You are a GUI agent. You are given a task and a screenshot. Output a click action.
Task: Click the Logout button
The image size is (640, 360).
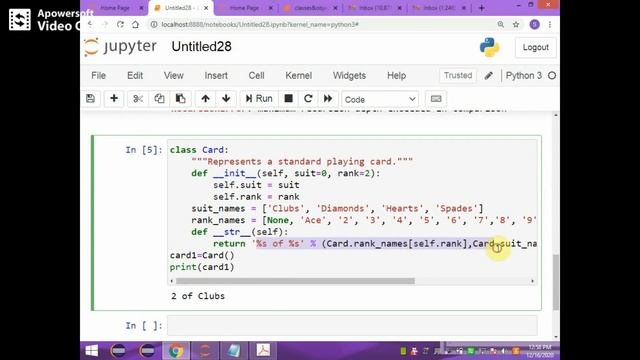[536, 47]
